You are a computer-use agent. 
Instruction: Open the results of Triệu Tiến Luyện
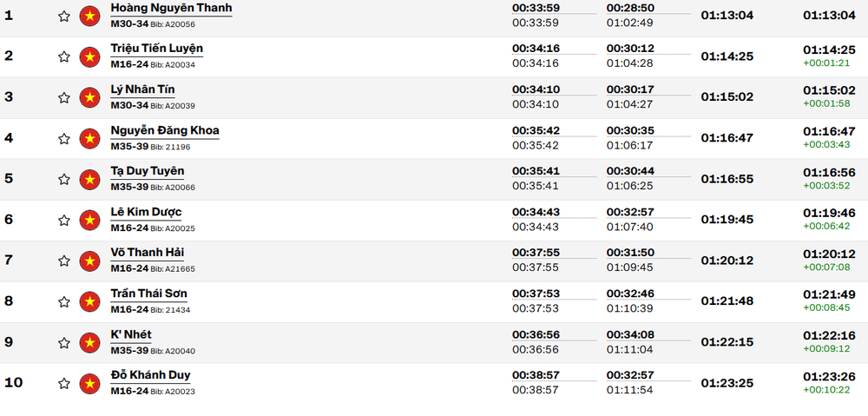tap(156, 49)
